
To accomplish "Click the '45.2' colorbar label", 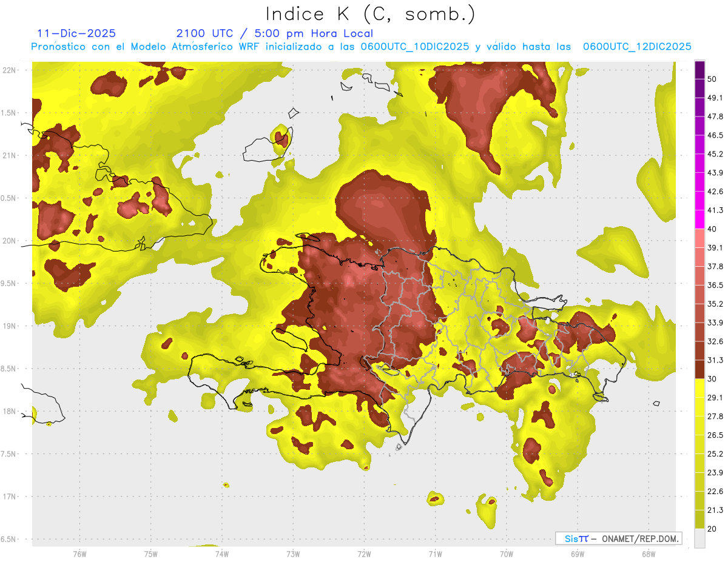I will [715, 154].
